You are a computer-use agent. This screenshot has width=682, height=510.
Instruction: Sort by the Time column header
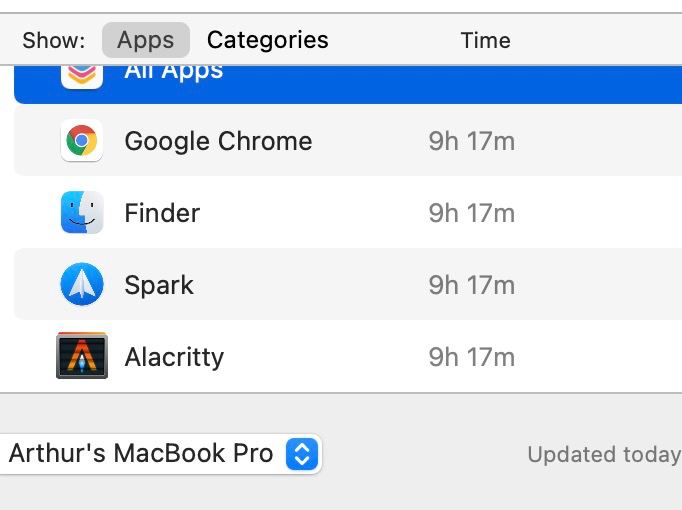(485, 40)
